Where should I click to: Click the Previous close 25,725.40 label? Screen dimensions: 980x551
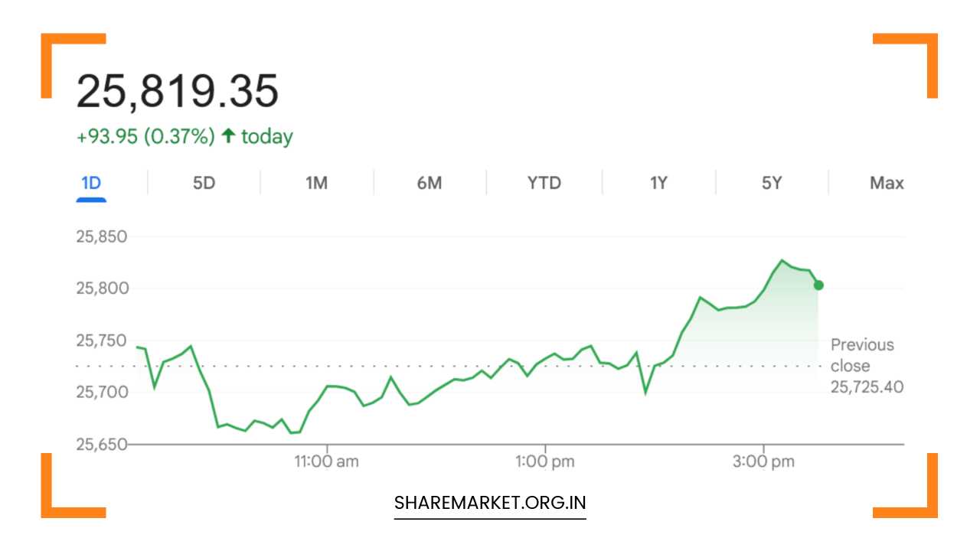[866, 366]
